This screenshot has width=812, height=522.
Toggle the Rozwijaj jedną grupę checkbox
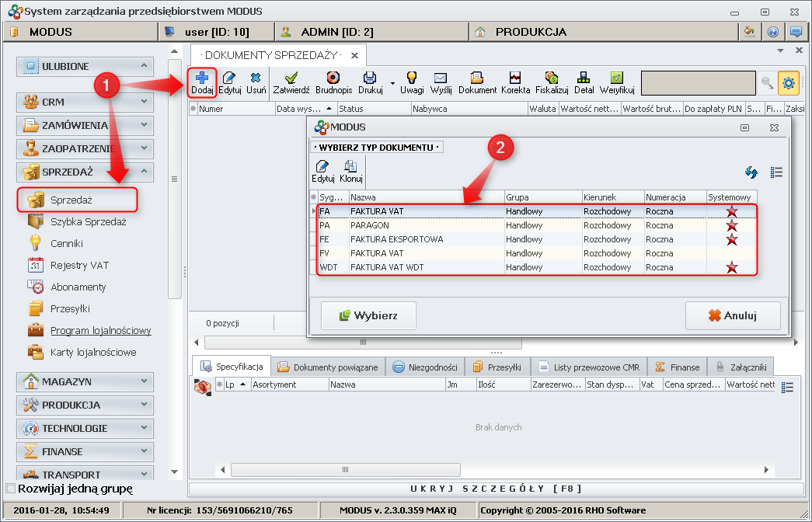10,489
